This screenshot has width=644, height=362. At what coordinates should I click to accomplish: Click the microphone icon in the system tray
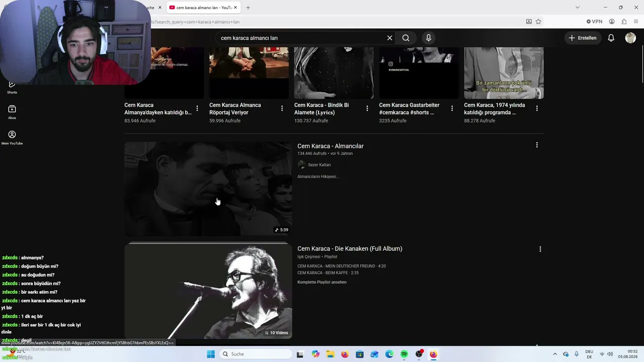coord(577,354)
